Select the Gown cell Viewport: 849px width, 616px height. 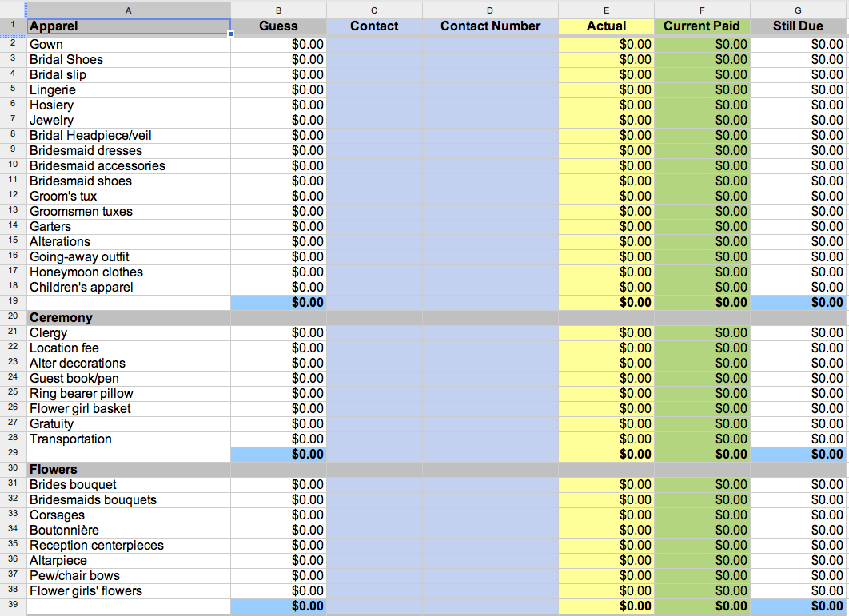[x=128, y=44]
